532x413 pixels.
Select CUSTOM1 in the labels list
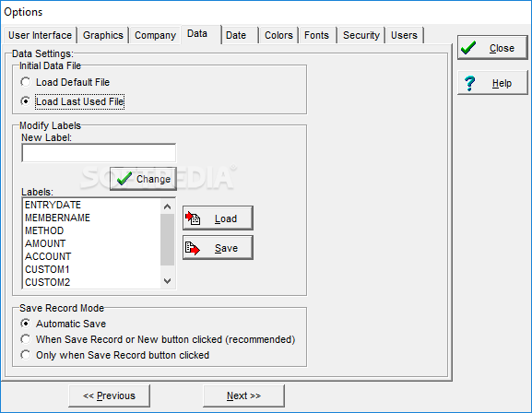pos(91,269)
